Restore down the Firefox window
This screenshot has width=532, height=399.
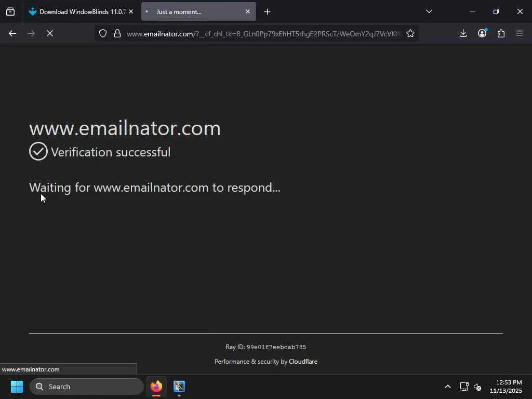(496, 11)
